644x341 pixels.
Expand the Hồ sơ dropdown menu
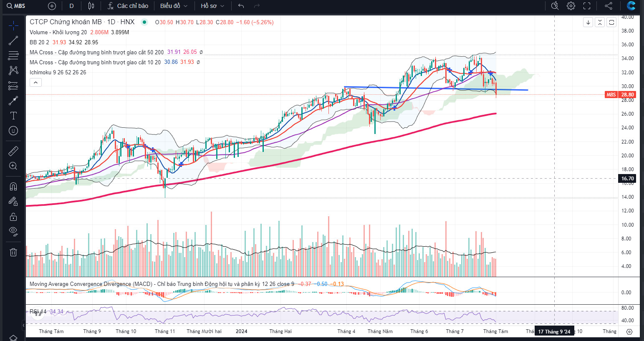(x=212, y=6)
